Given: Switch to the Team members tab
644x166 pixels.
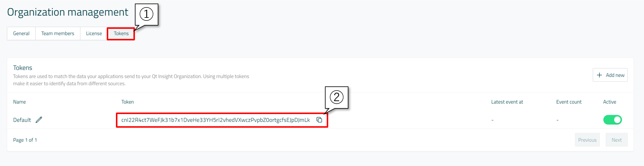Looking at the screenshot, I should coord(58,33).
